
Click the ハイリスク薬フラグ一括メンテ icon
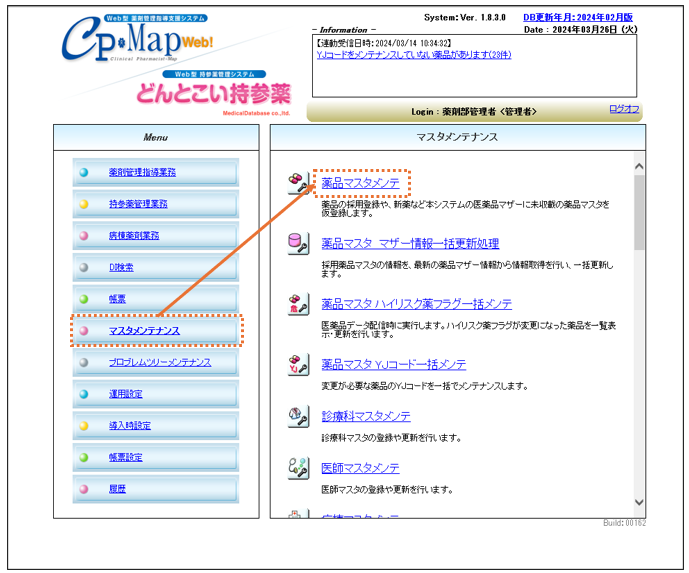click(298, 304)
